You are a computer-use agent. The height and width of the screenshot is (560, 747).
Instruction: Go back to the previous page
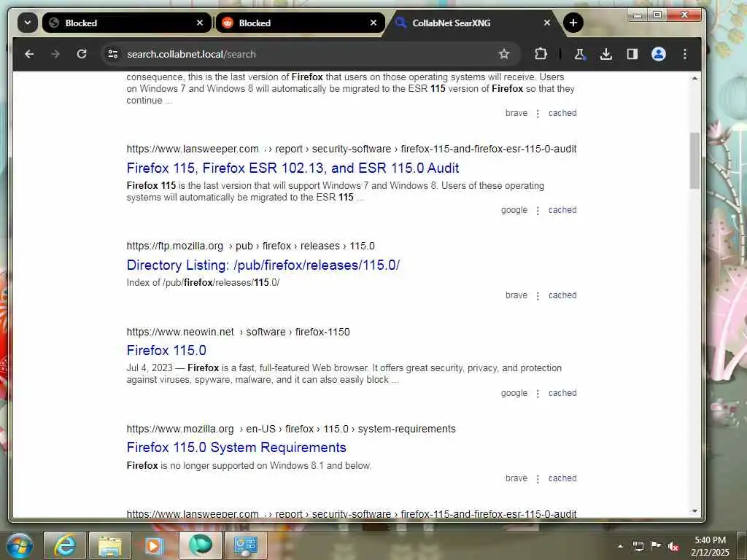29,54
